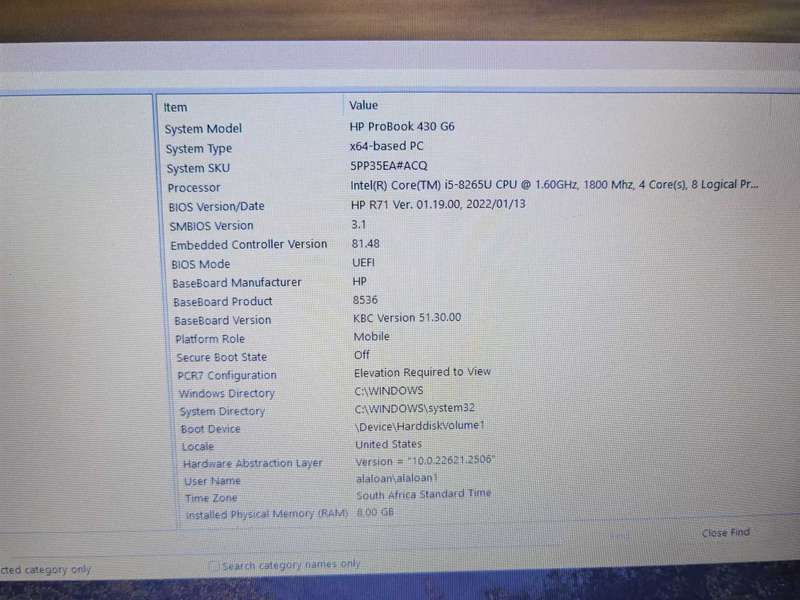Click the 8536 value
This screenshot has height=600, width=800.
pos(365,300)
